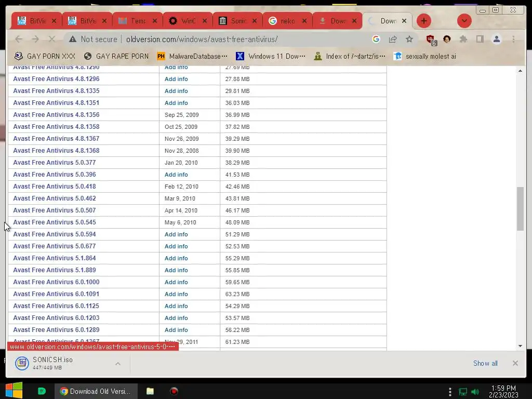Open the red record app on the taskbar
532x399 pixels.
[174, 391]
